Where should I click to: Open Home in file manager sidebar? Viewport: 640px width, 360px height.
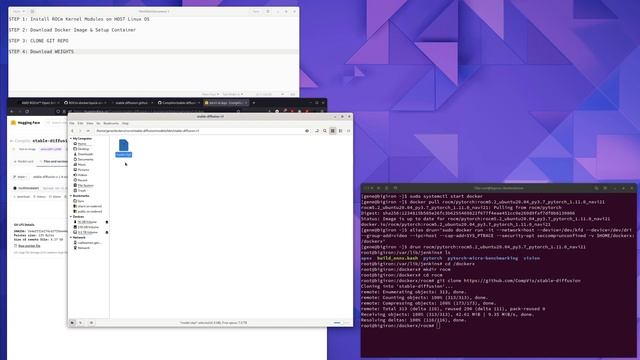pos(82,144)
